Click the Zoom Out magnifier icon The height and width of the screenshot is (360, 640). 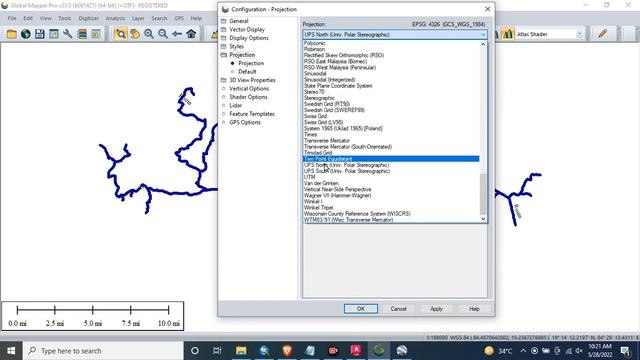point(163,34)
